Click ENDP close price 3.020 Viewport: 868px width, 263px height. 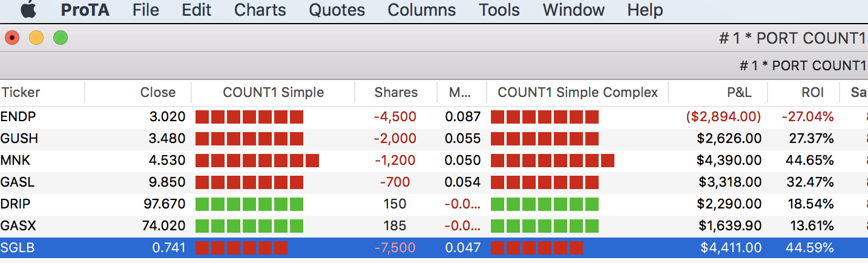click(x=167, y=116)
